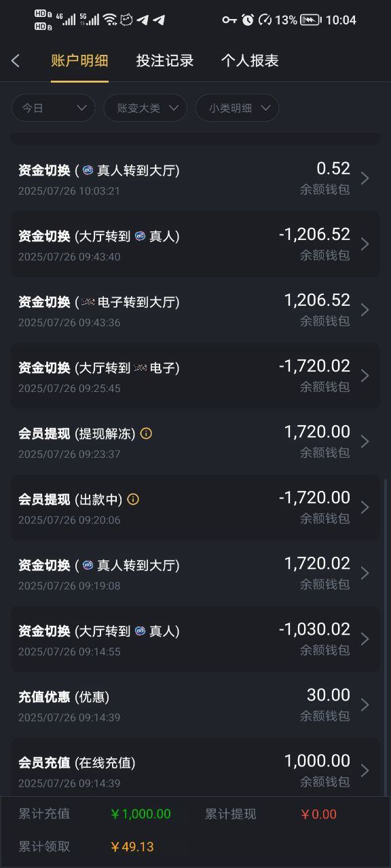This screenshot has width=391, height=868.
Task: Open the 09:43:40 大厅转到真人 record
Action: point(195,244)
